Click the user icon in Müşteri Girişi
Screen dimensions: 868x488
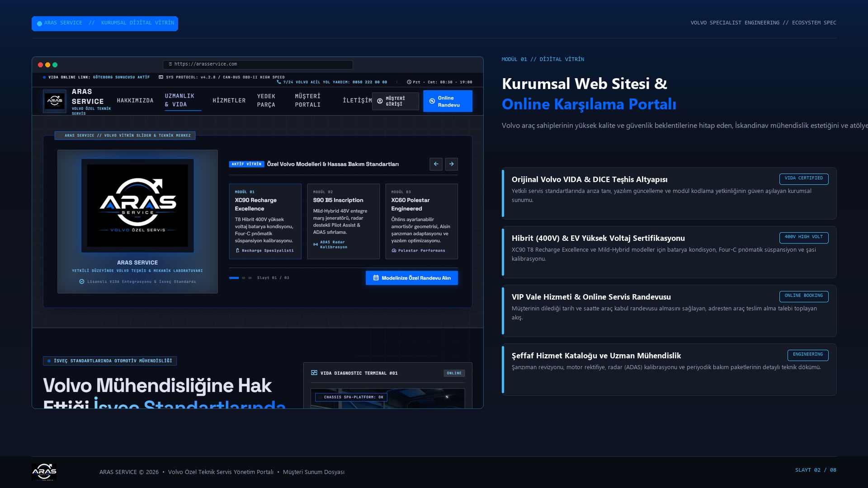380,101
